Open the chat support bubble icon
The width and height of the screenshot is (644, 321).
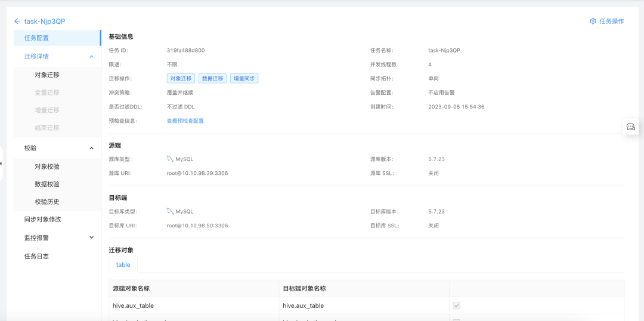click(x=630, y=126)
